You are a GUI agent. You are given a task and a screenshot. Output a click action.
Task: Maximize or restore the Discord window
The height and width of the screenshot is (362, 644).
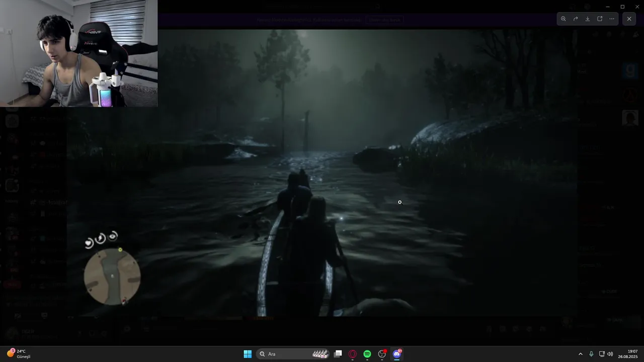point(622,7)
